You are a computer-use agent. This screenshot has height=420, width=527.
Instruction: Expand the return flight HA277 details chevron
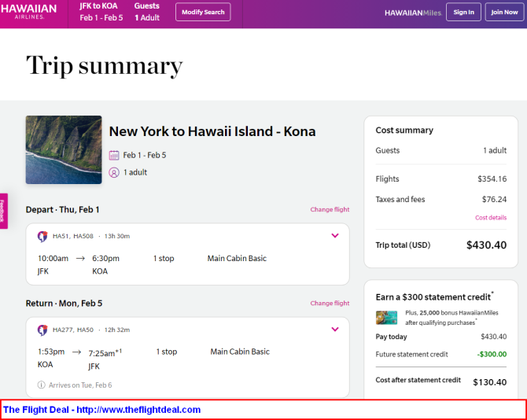(335, 330)
